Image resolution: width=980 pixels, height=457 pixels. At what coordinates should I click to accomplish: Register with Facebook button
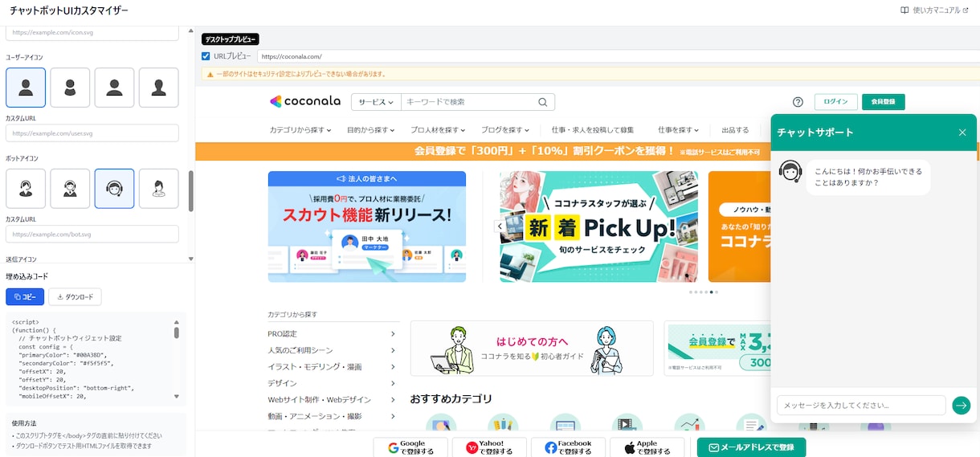pyautogui.click(x=568, y=447)
